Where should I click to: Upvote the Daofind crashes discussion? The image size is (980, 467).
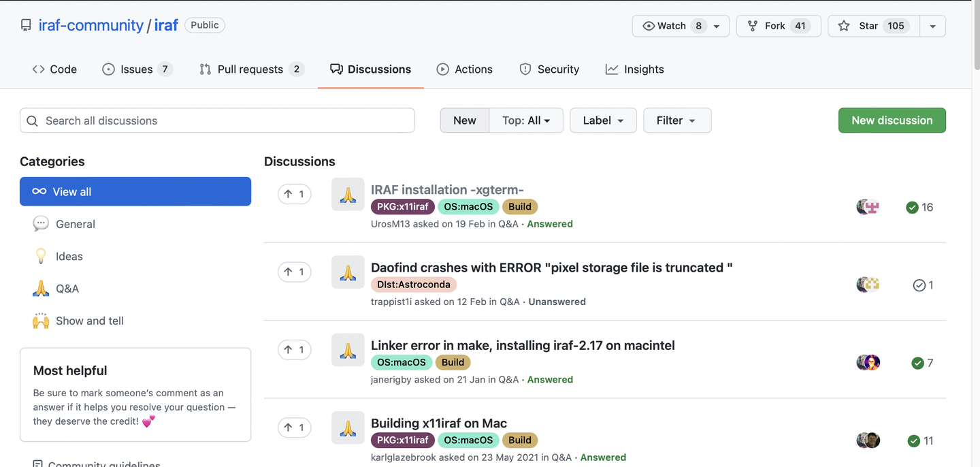click(294, 272)
